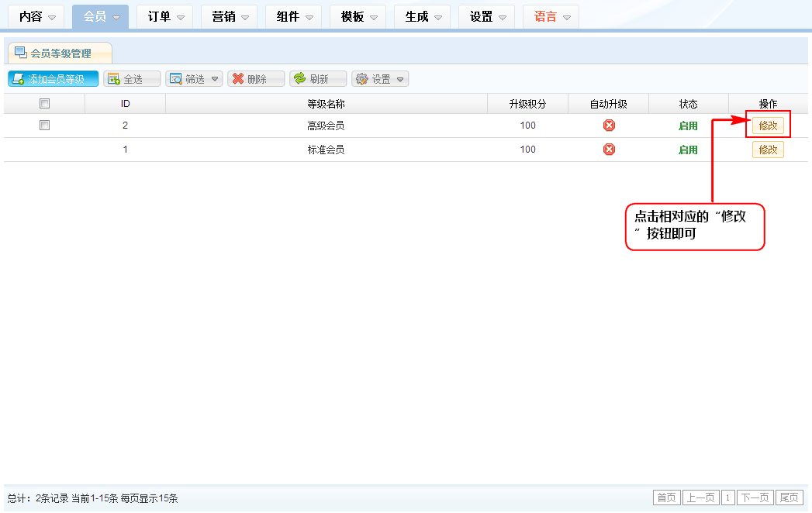Open the Filter (筛选) dropdown
The height and width of the screenshot is (513, 812).
coord(194,79)
